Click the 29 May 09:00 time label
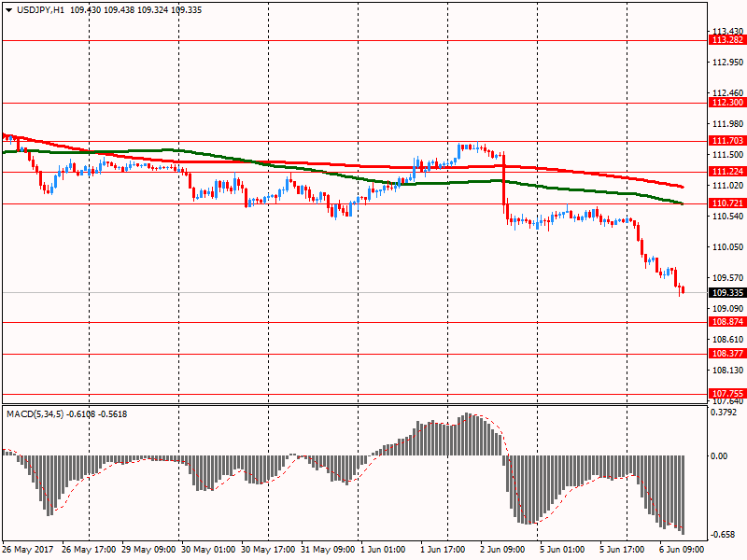 [x=148, y=550]
